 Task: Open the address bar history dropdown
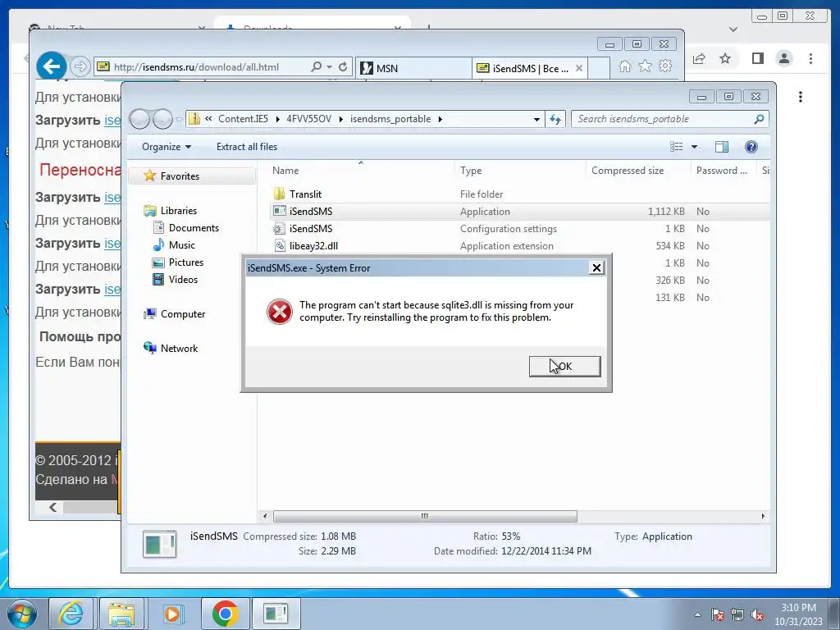[536, 120]
